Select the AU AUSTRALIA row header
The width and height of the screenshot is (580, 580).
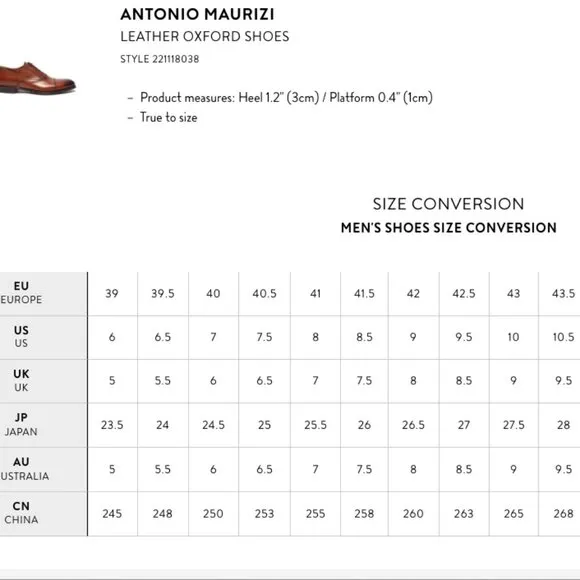click(44, 469)
